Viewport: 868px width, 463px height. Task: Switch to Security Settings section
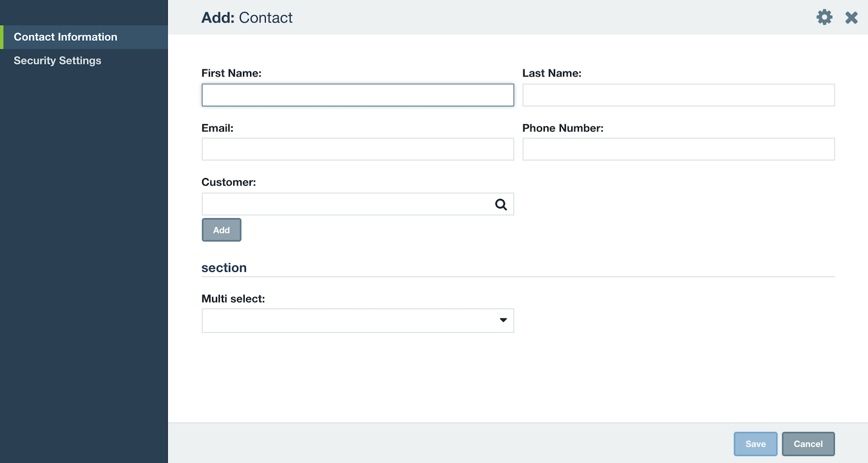(57, 60)
